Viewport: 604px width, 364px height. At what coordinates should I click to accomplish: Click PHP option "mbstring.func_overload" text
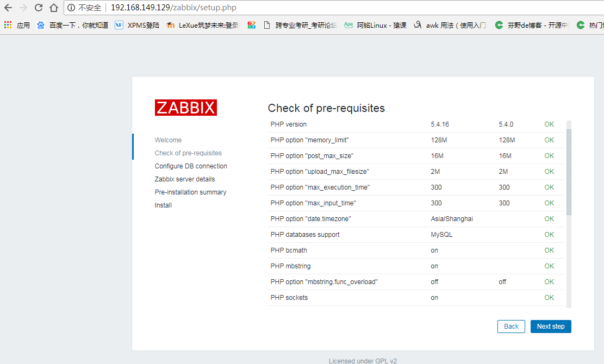(324, 282)
